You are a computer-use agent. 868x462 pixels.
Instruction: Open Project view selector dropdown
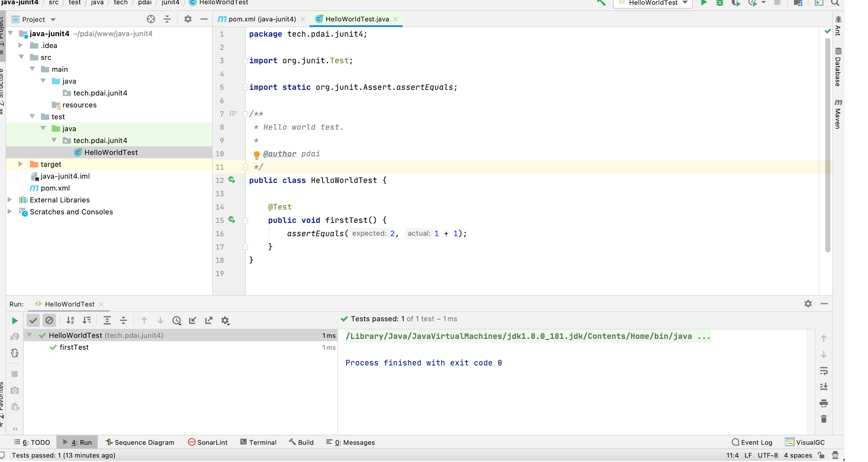(x=34, y=19)
